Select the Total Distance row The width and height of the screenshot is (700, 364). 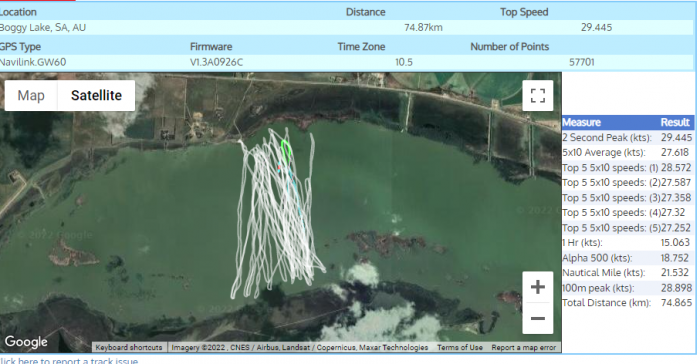[x=628, y=303]
